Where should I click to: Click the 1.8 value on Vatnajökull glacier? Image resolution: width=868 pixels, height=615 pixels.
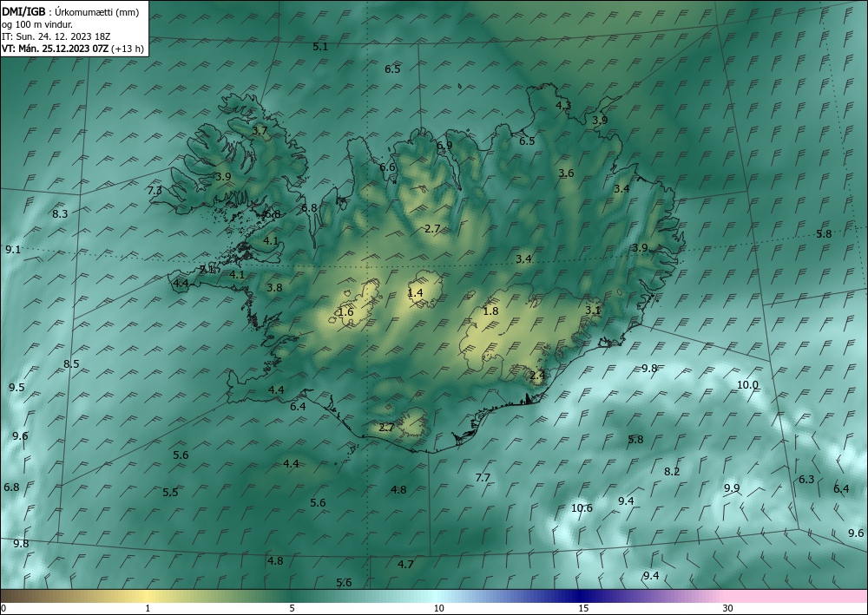point(491,311)
